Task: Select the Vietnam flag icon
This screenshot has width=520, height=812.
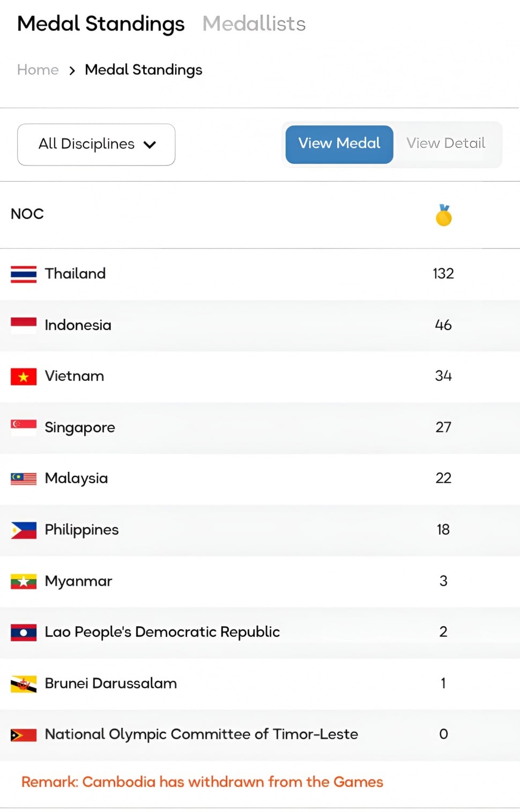Action: [24, 376]
